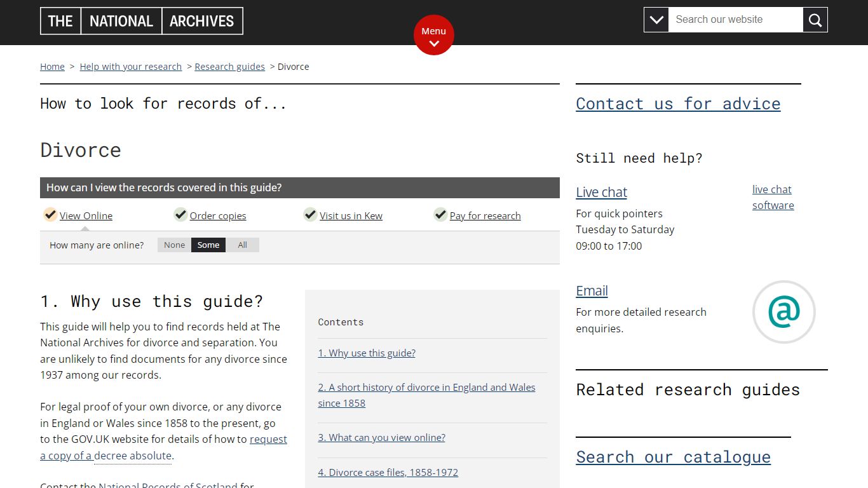868x488 pixels.
Task: Start Live chat link
Action: 601,192
